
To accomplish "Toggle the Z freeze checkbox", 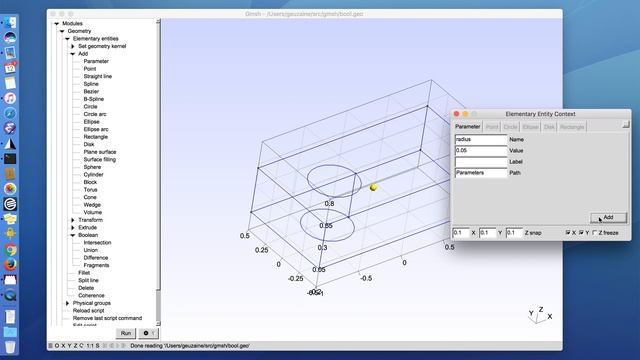I will pos(595,232).
